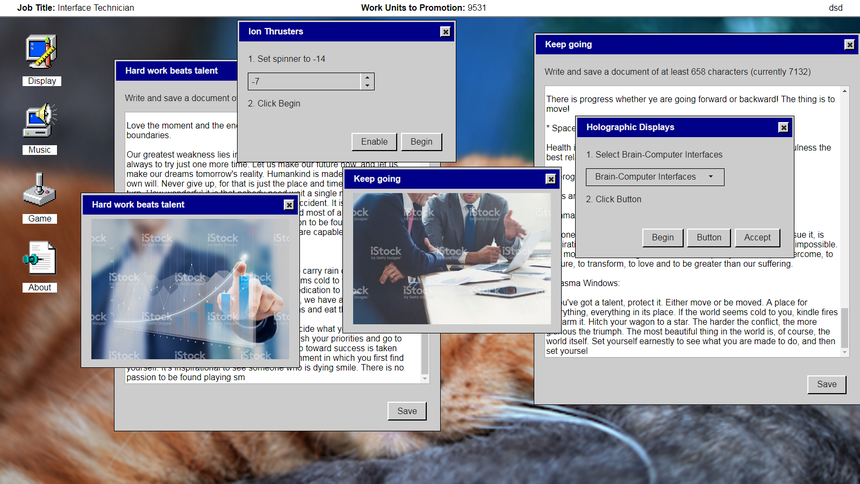Save the Keep going document
The image size is (860, 484).
[x=826, y=384]
